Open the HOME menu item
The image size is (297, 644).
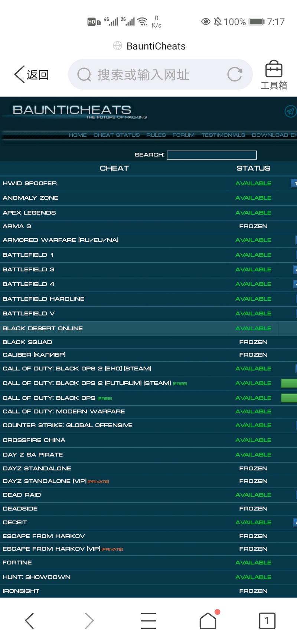[78, 135]
